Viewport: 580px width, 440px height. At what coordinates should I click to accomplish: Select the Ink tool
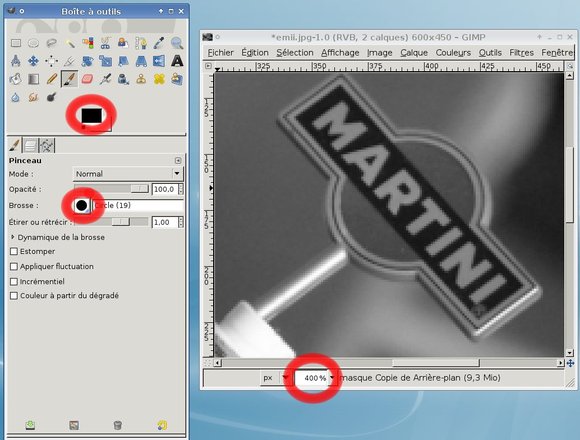point(123,79)
